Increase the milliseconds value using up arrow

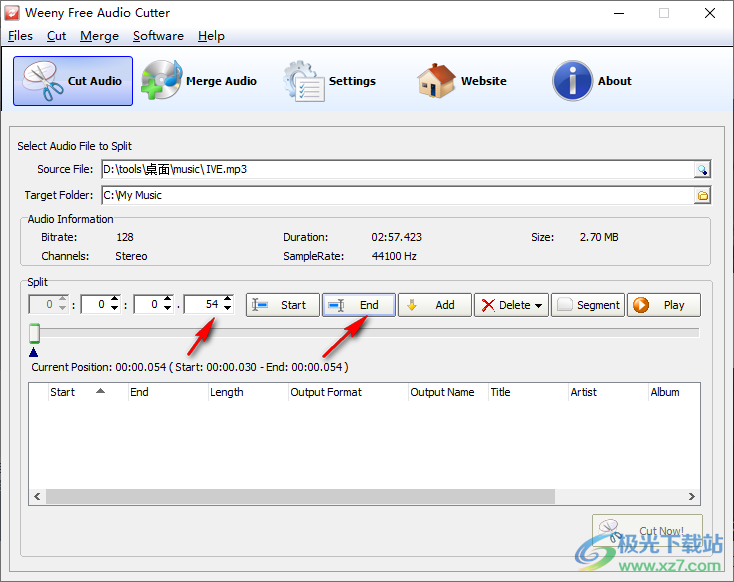click(227, 300)
